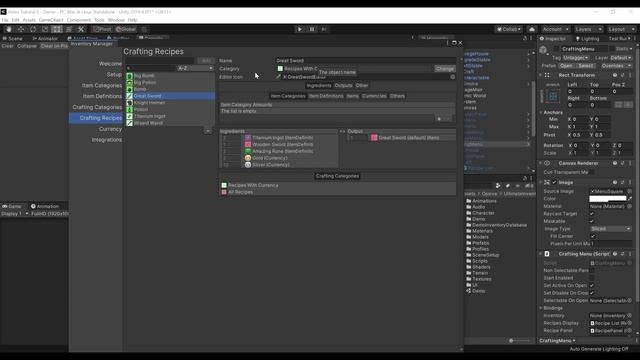640x360 pixels.
Task: Advance one frame with the step button
Action: (324, 29)
